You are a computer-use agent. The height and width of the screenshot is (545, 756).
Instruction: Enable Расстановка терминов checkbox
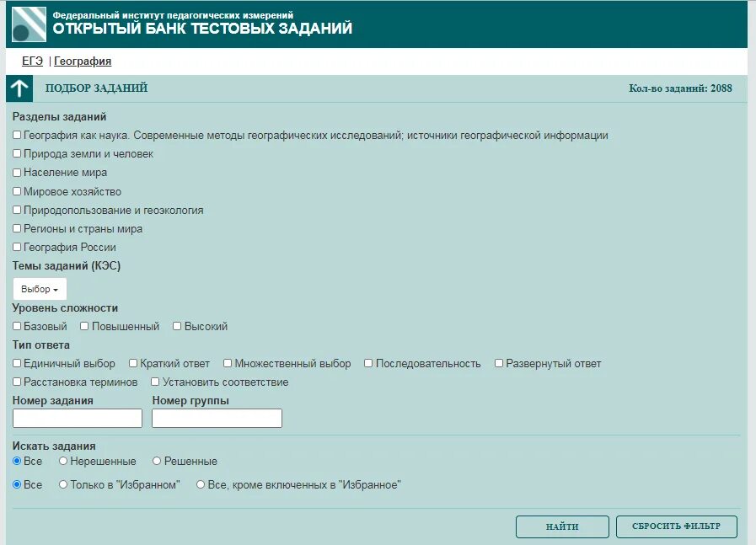click(17, 382)
